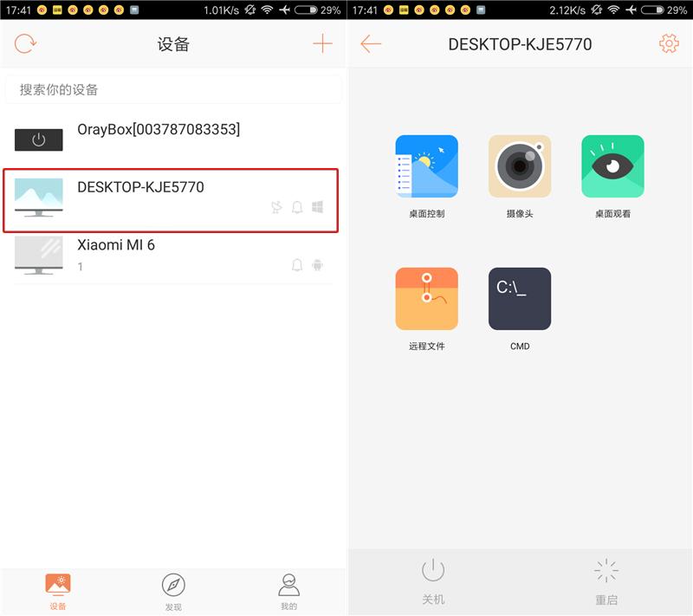Open 远程文件 (Remote Files) manager

[427, 298]
